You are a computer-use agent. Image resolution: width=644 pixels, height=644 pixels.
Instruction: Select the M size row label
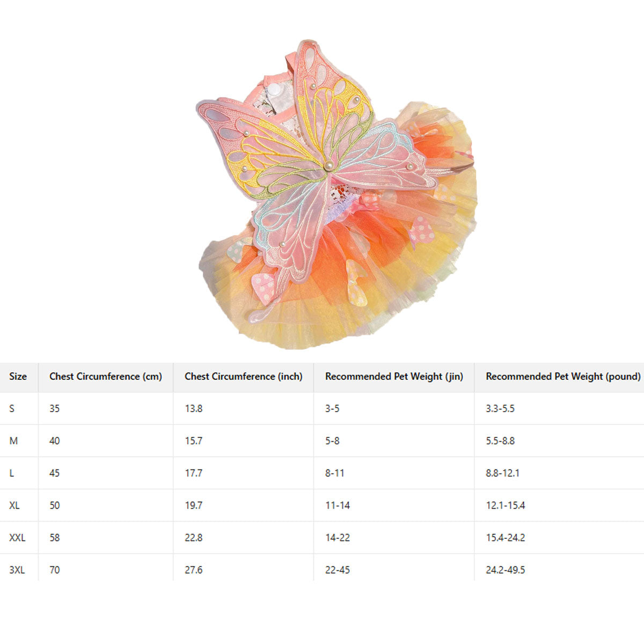coord(13,441)
